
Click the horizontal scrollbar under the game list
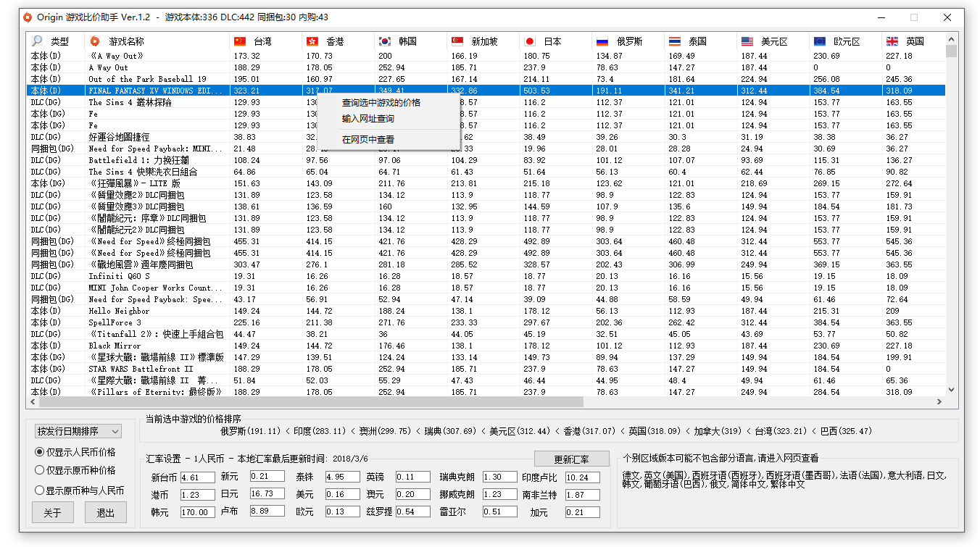(x=312, y=402)
